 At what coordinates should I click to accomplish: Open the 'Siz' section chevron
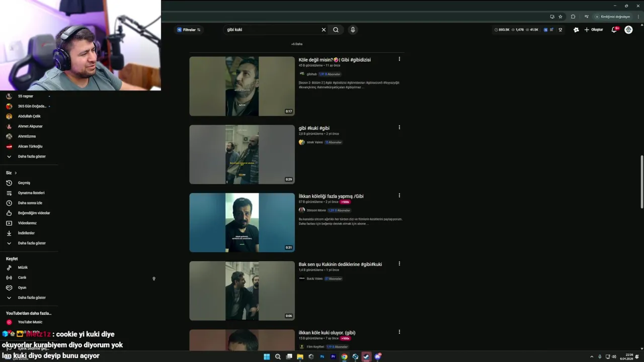click(16, 173)
